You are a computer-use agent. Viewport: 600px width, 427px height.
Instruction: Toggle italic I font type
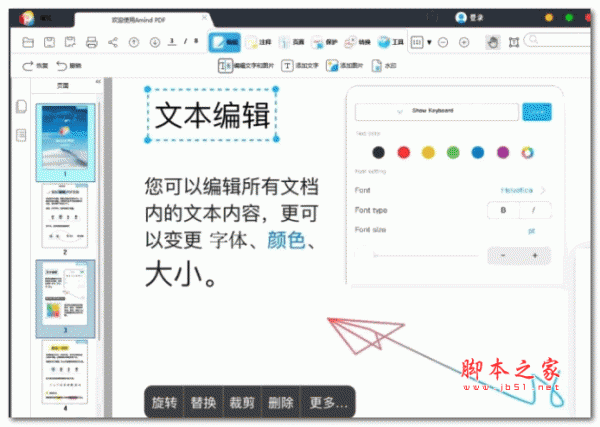pyautogui.click(x=535, y=210)
